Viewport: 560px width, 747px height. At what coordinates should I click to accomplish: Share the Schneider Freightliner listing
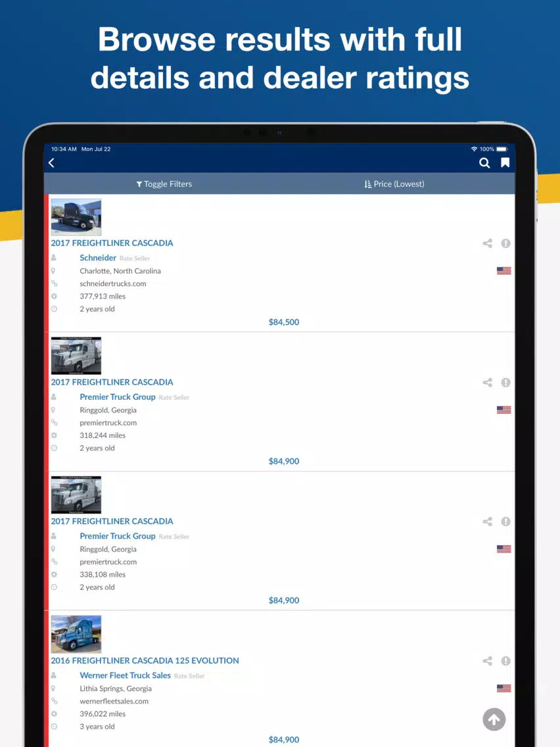[x=487, y=243]
